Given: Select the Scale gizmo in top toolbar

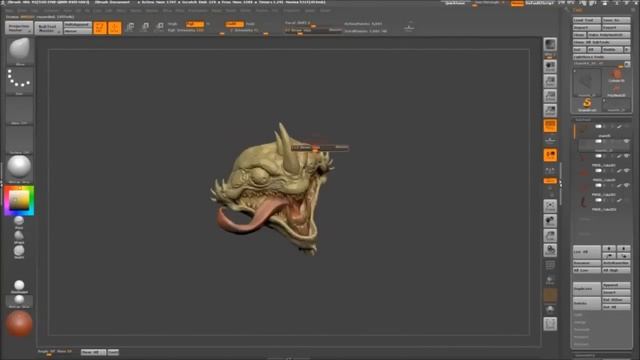Looking at the screenshot, I should pyautogui.click(x=145, y=27).
